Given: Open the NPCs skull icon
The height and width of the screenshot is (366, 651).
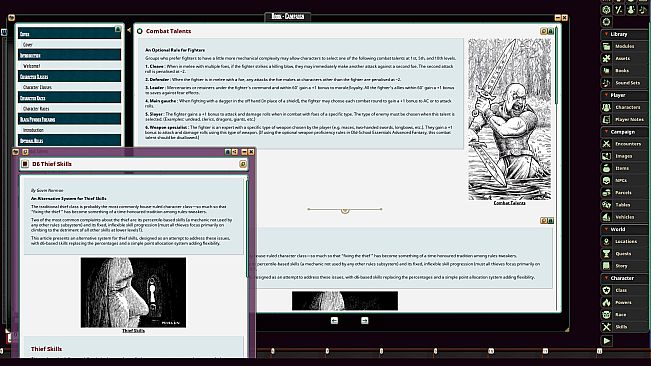Looking at the screenshot, I should click(606, 181).
